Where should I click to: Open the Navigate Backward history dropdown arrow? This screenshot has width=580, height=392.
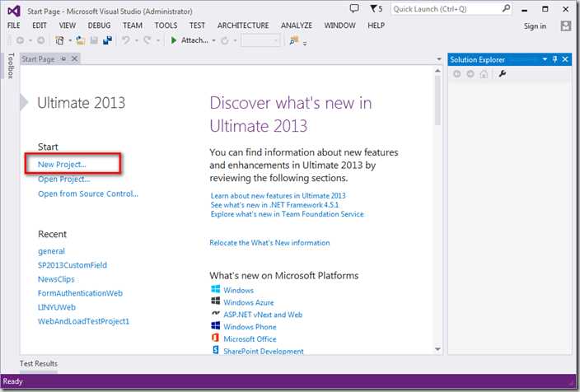(30, 40)
